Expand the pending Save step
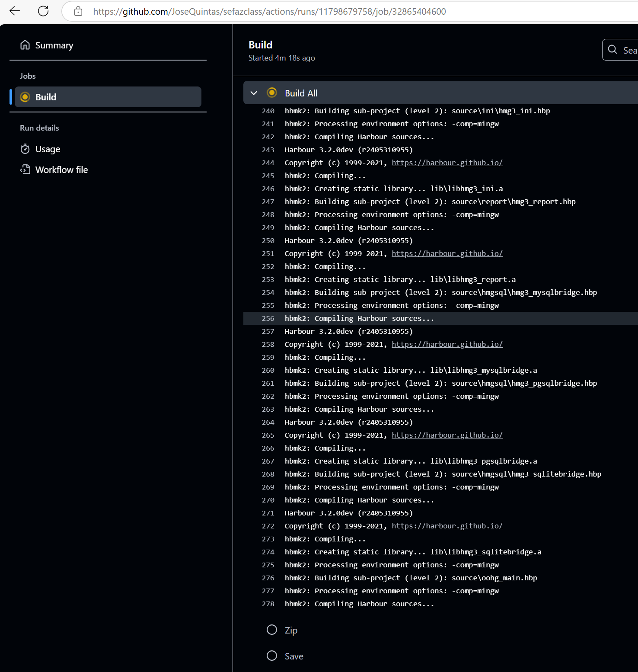 click(x=293, y=656)
